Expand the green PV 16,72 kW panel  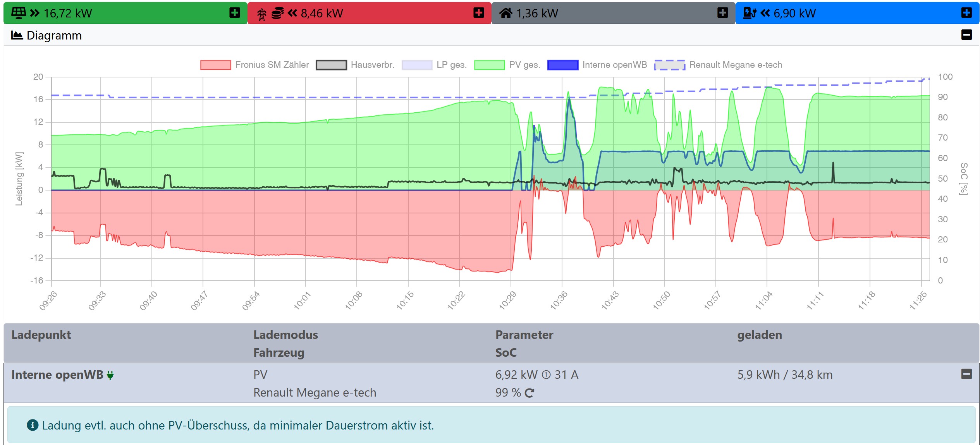coord(234,13)
